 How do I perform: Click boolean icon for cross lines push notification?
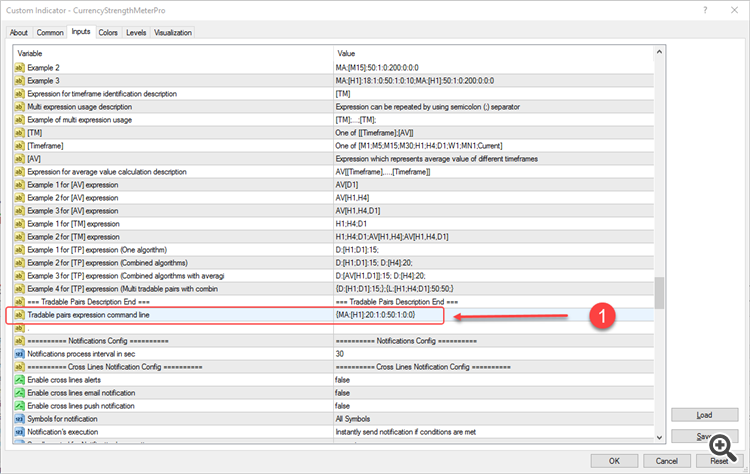(19, 406)
